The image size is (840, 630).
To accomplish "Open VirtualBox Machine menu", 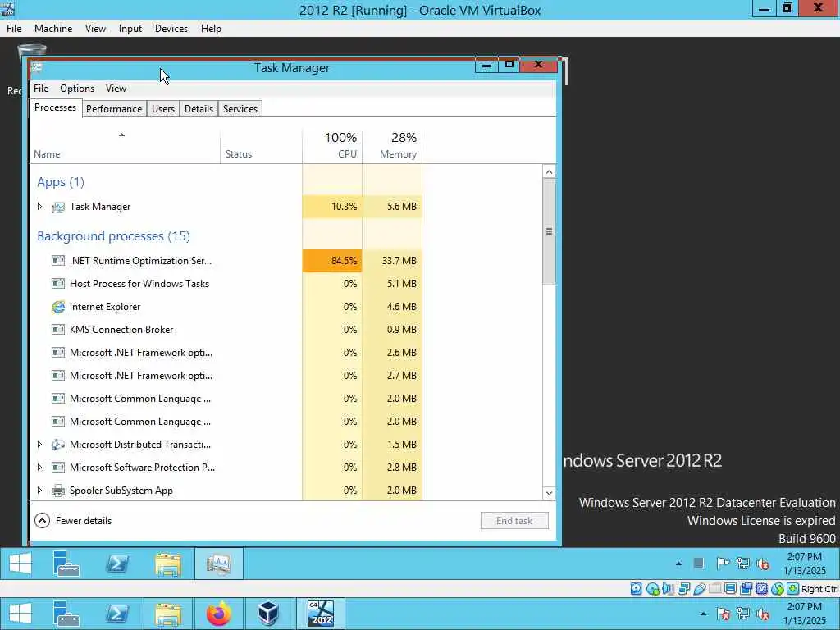I will (x=53, y=29).
